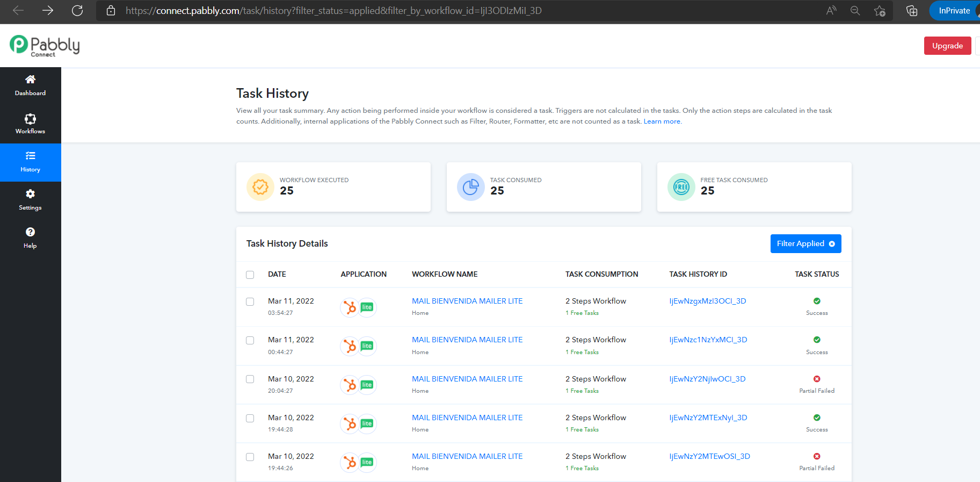Image resolution: width=980 pixels, height=482 pixels.
Task: Go forward in browser history
Action: pos(48,10)
